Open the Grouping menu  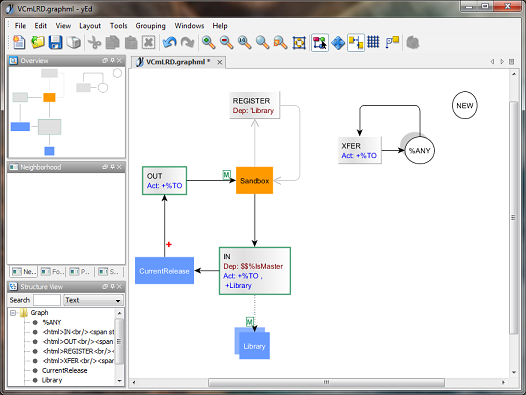pos(151,26)
